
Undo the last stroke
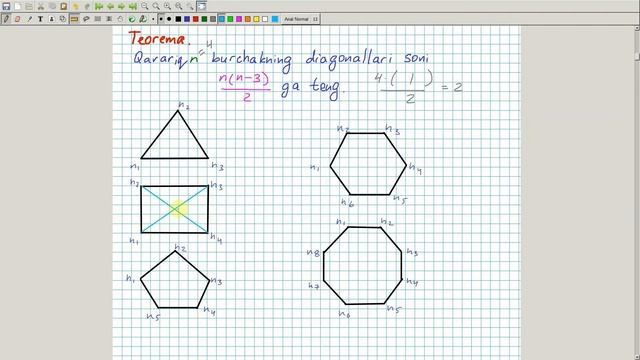pyautogui.click(x=76, y=7)
